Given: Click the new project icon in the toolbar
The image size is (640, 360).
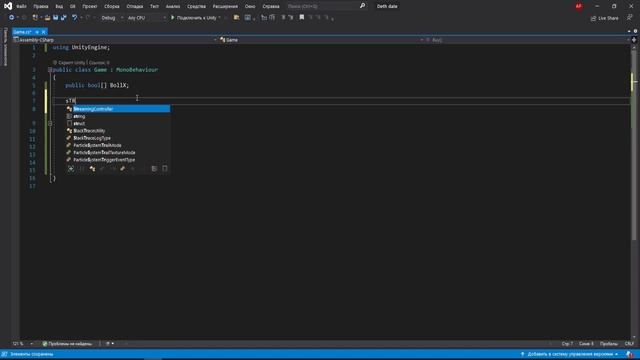Looking at the screenshot, I should (36, 18).
